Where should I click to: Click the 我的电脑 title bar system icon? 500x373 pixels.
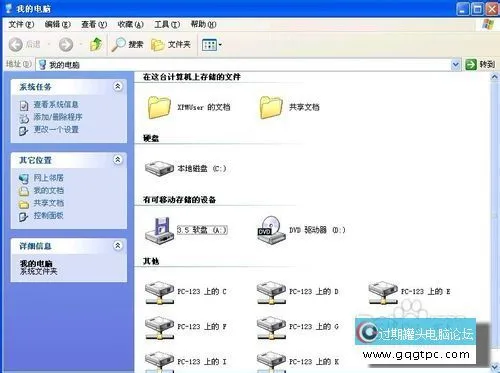pyautogui.click(x=9, y=8)
